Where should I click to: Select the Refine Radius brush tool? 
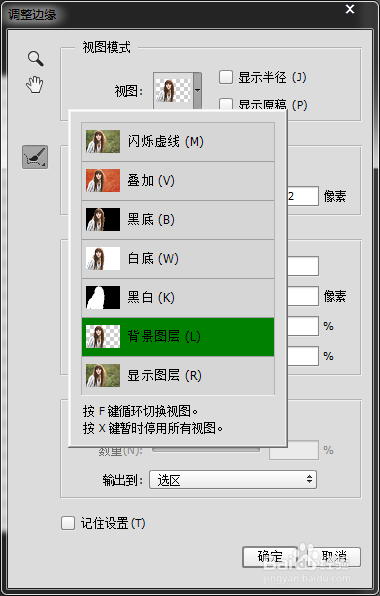35,157
